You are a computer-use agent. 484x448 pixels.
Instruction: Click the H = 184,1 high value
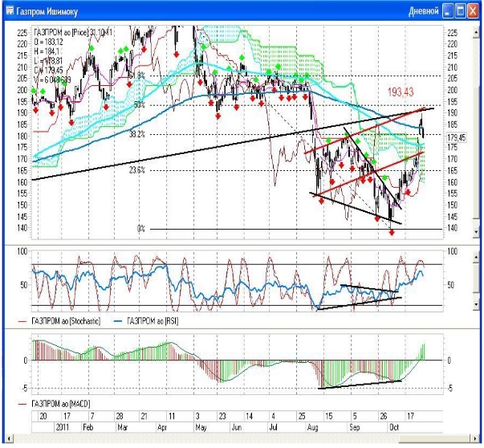coord(47,51)
